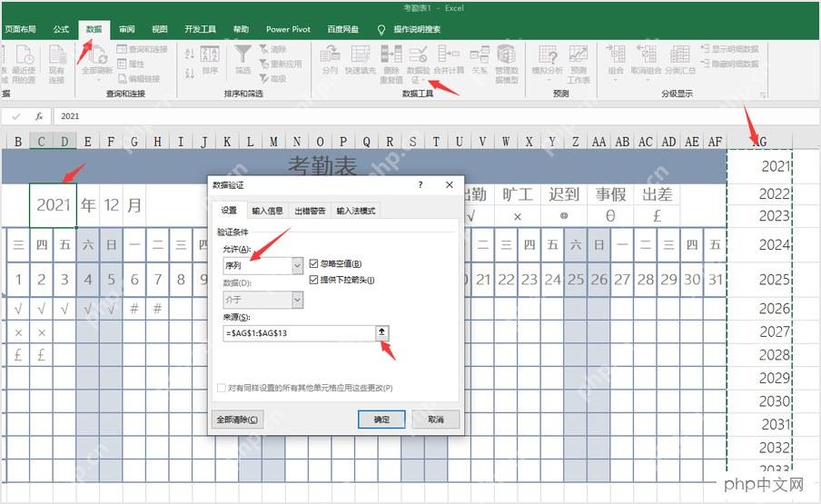Switch to the 公式 ribbon tab
The height and width of the screenshot is (504, 821).
click(61, 29)
